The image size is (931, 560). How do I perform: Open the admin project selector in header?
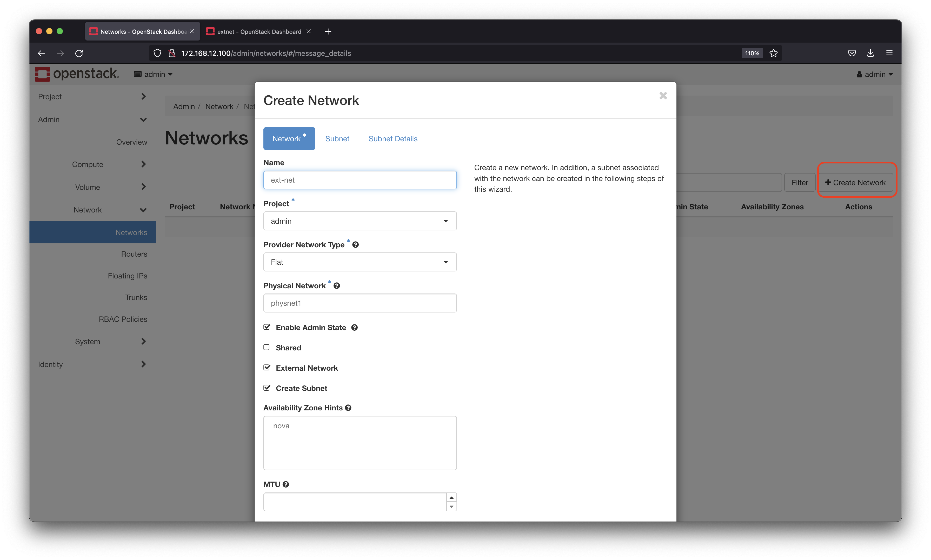tap(153, 74)
